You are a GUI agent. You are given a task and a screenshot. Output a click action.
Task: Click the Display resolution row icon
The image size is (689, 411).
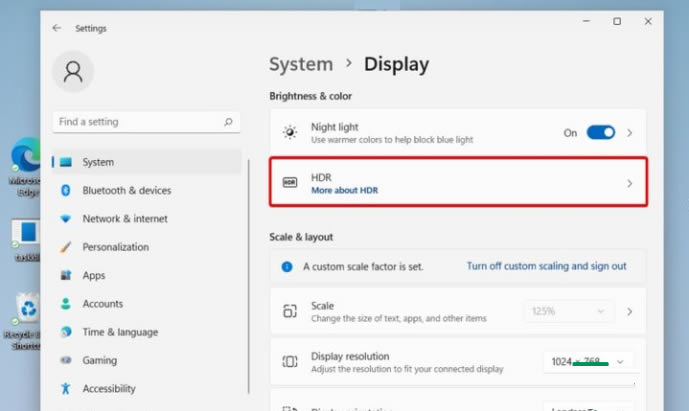(x=290, y=361)
